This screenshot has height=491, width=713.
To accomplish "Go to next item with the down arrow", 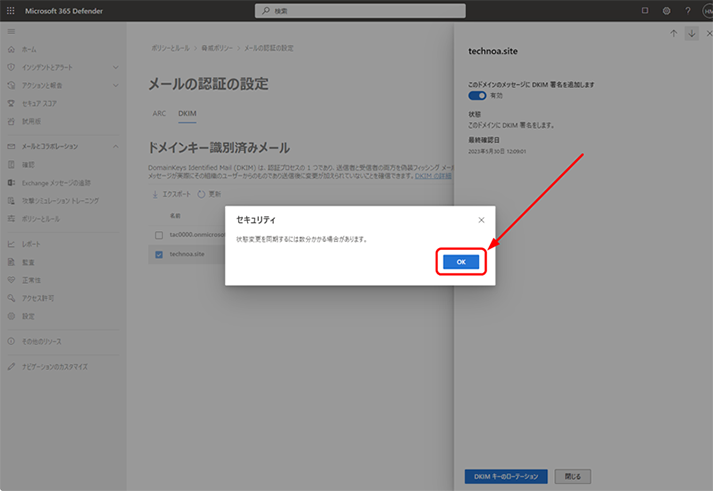I will tap(692, 33).
